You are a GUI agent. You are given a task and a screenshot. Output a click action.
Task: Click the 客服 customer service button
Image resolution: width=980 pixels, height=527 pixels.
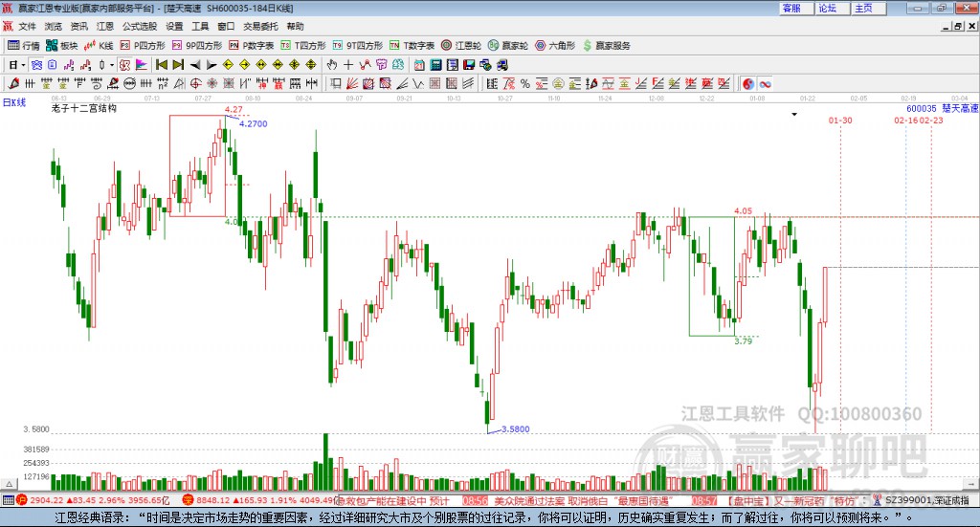(x=795, y=8)
